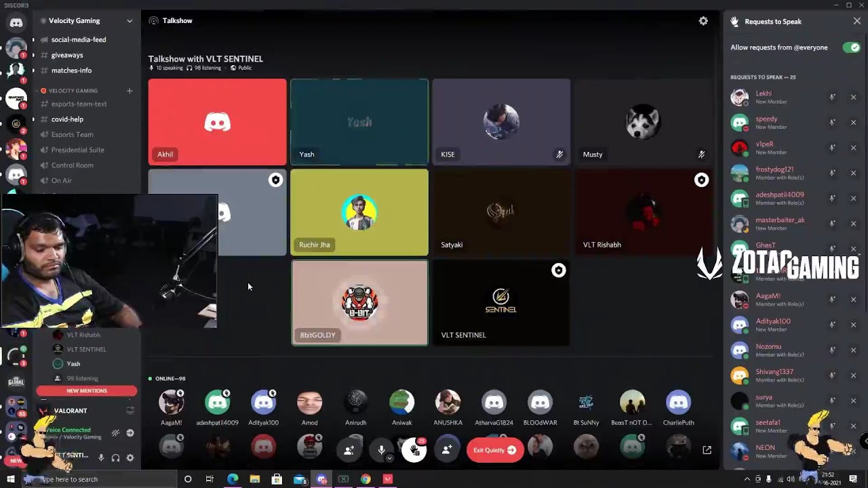The width and height of the screenshot is (868, 488).
Task: Open ANUSHKA's audience avatar
Action: [x=448, y=402]
